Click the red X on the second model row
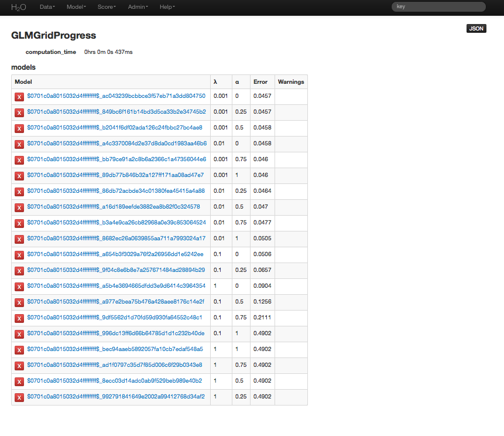 [x=19, y=112]
